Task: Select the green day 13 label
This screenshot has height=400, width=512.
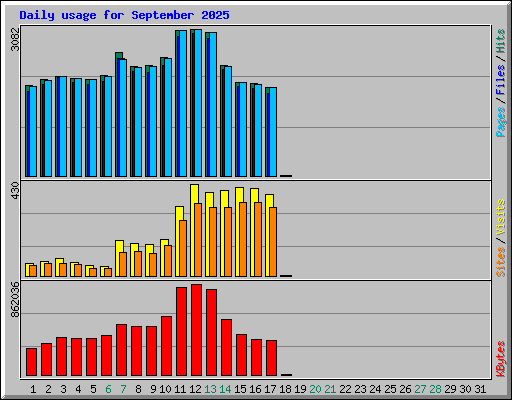Action: [210, 389]
